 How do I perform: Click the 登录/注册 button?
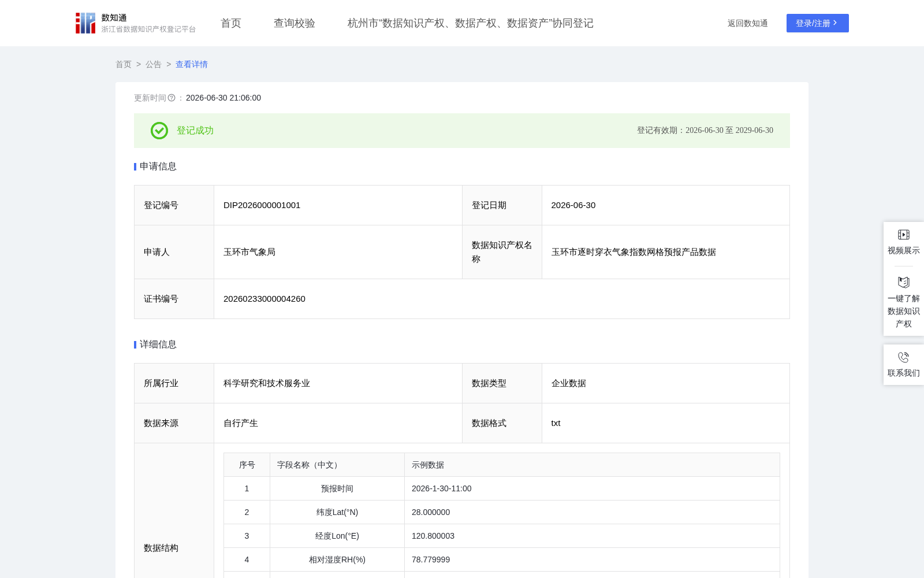point(818,23)
